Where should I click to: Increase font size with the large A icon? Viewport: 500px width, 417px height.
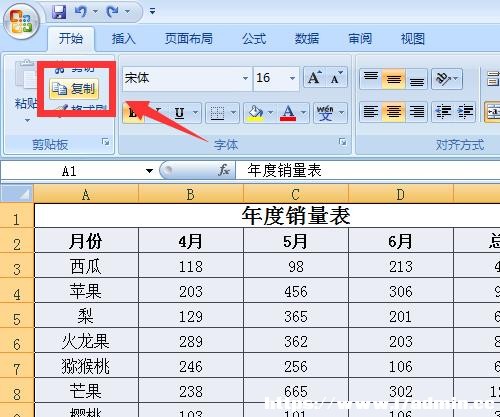314,78
